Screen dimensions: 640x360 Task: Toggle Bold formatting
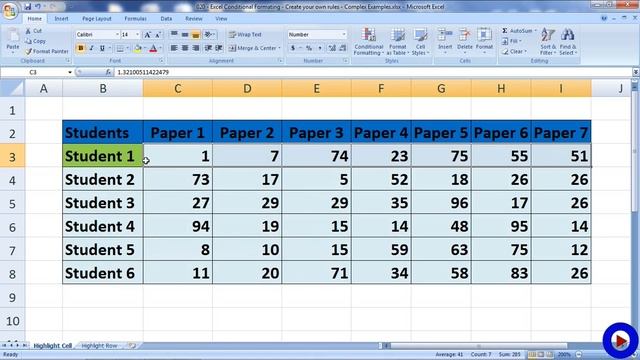point(81,48)
